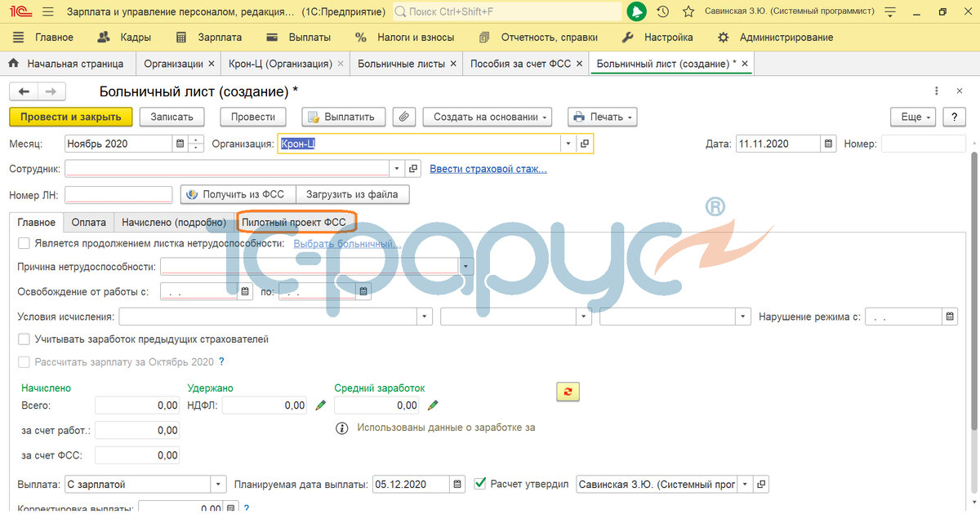Open second Условия исчисления dropdown

click(584, 317)
